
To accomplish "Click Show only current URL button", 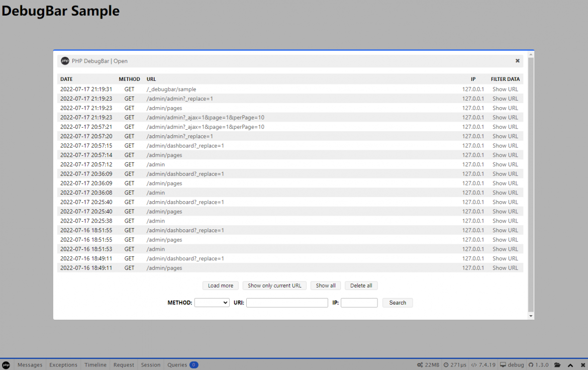I will (274, 286).
